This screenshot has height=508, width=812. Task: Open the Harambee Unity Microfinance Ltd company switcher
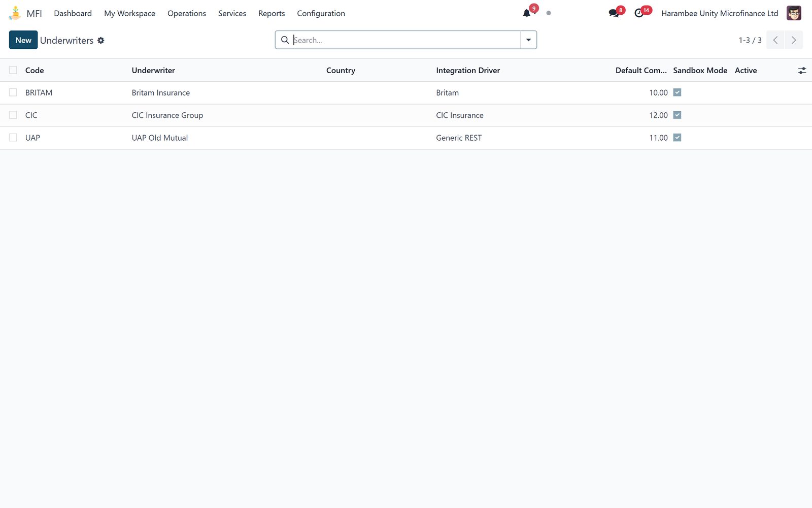[x=720, y=13]
